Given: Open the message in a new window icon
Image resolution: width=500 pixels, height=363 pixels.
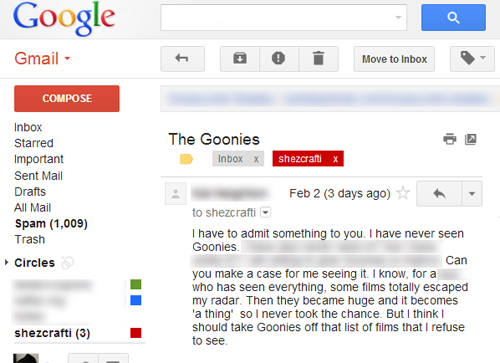Looking at the screenshot, I should (x=470, y=139).
